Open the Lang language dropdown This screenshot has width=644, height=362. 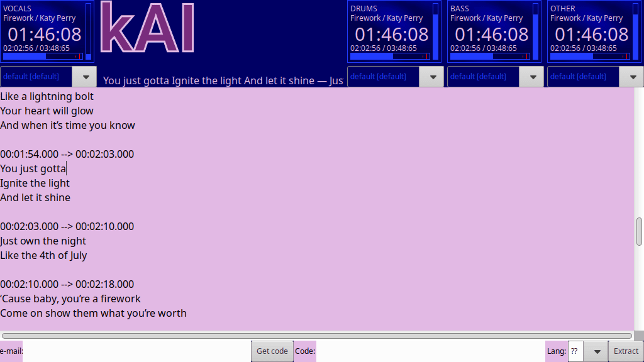[x=596, y=351]
